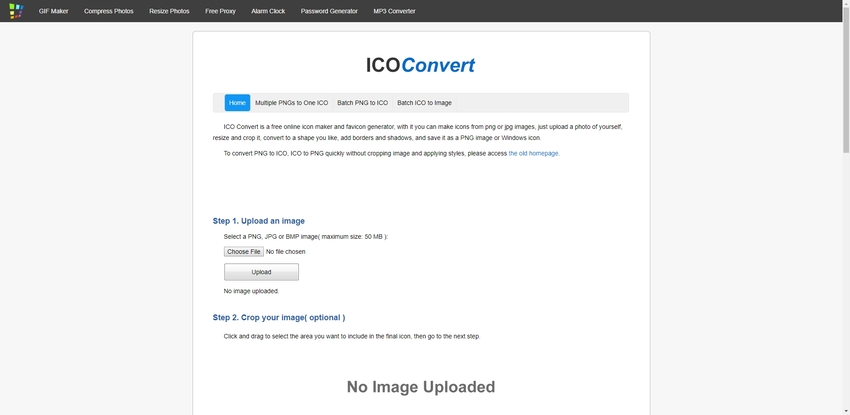
Task: Click the Step 1 Upload an image heading
Action: click(x=259, y=221)
